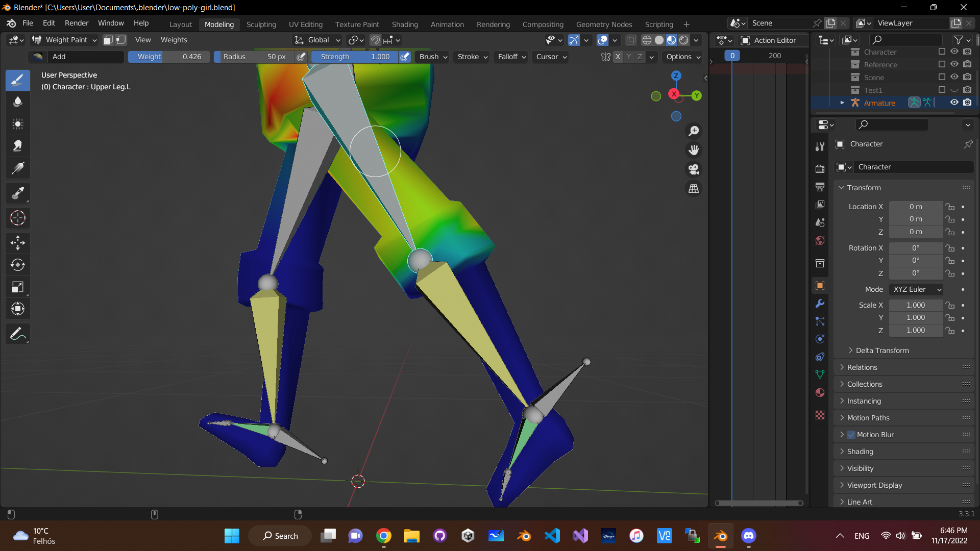Select the Sample Weight eyedropper tool
The height and width of the screenshot is (551, 980).
[18, 193]
